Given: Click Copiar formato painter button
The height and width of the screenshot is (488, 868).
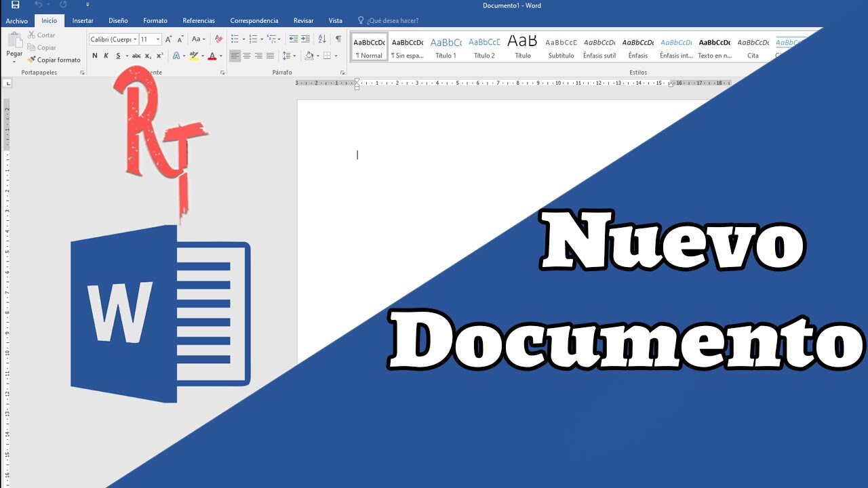Looking at the screenshot, I should (54, 60).
